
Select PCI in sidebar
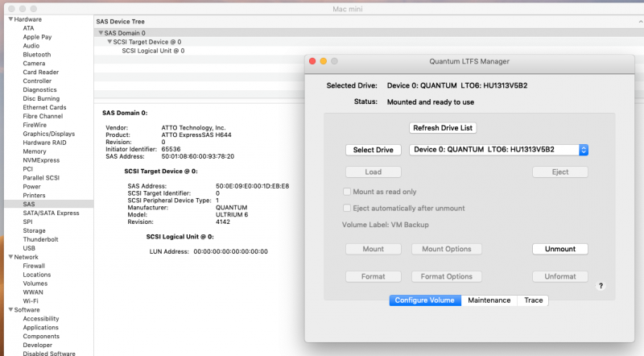(27, 169)
